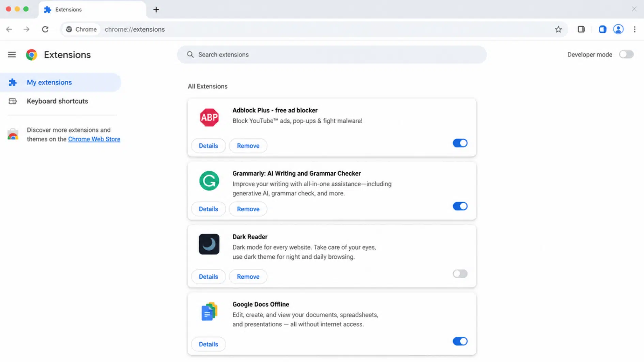Screen dimensions: 644x362
Task: Remove the Grammarly extension
Action: click(248, 209)
